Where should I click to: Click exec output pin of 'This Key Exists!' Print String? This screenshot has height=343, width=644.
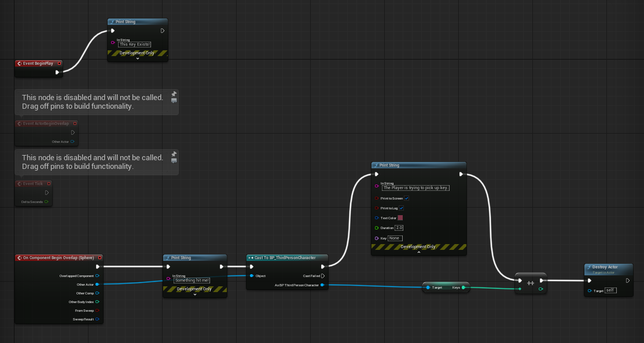(x=163, y=31)
